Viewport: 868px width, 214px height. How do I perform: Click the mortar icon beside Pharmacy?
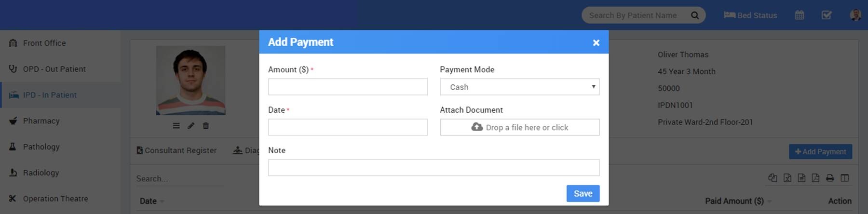[x=13, y=121]
